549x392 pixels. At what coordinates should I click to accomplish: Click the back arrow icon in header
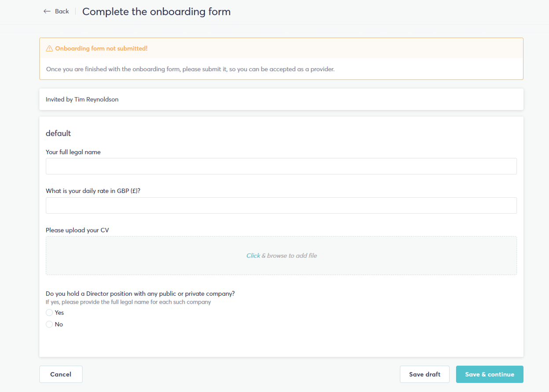coord(48,11)
